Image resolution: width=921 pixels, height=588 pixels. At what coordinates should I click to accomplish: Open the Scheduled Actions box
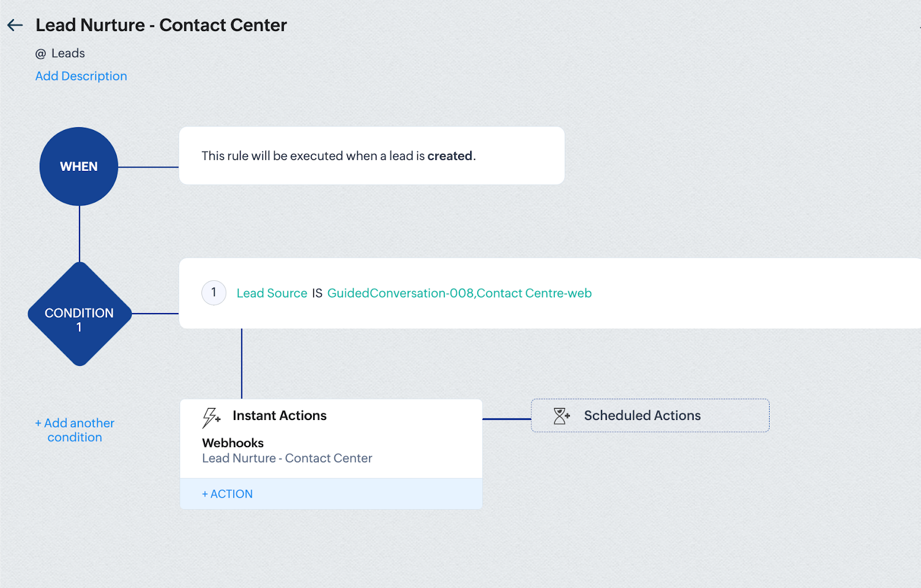pos(650,415)
